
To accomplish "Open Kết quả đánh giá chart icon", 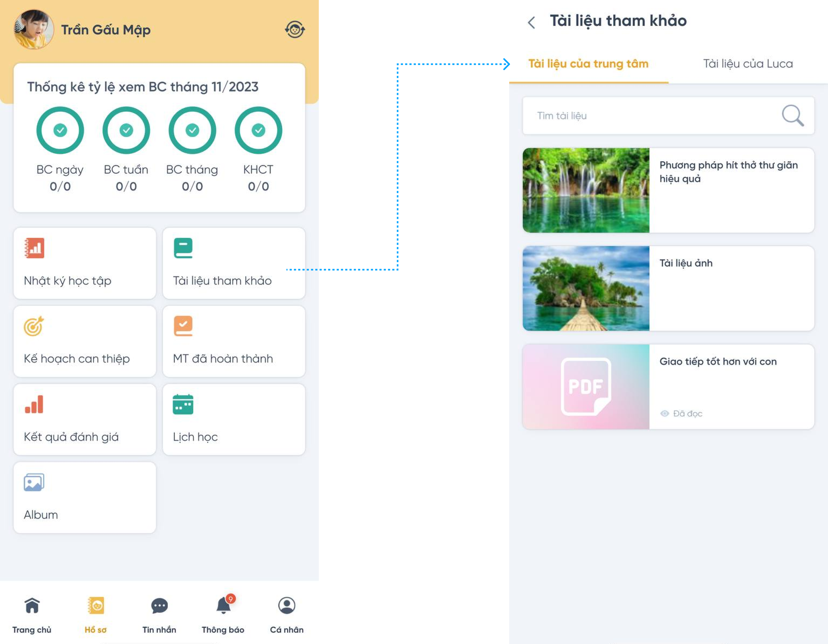I will pyautogui.click(x=34, y=404).
